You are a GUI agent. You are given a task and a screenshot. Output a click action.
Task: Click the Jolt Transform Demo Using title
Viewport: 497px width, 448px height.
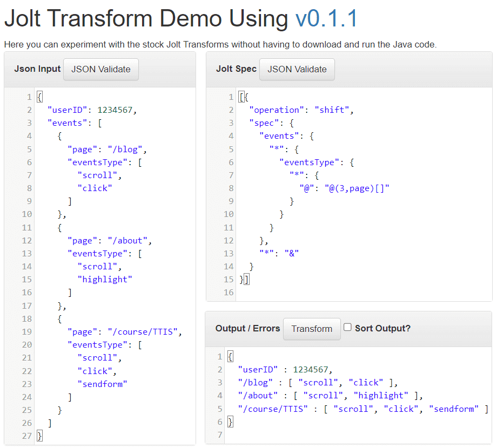(146, 18)
